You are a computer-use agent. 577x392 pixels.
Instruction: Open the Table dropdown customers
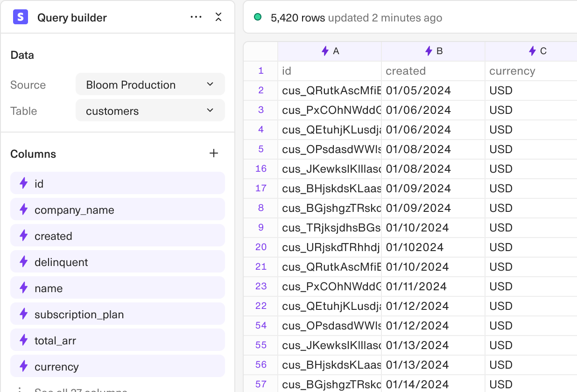(x=150, y=111)
